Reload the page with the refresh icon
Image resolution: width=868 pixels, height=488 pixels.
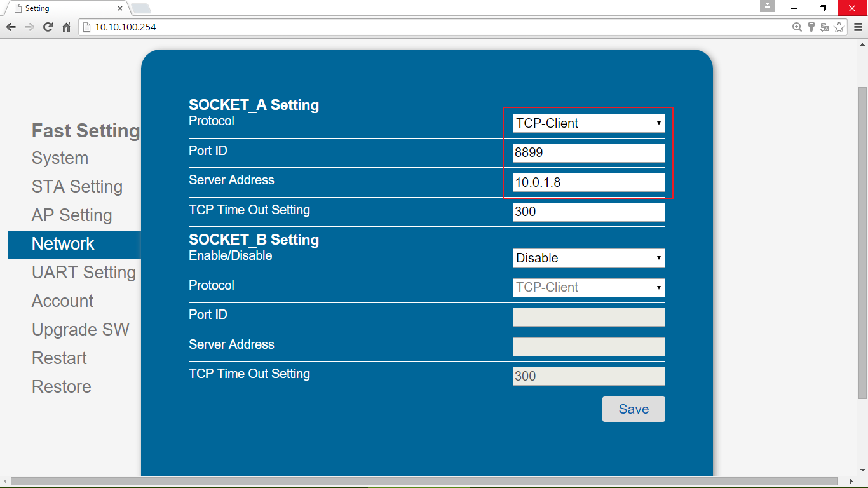click(x=48, y=27)
